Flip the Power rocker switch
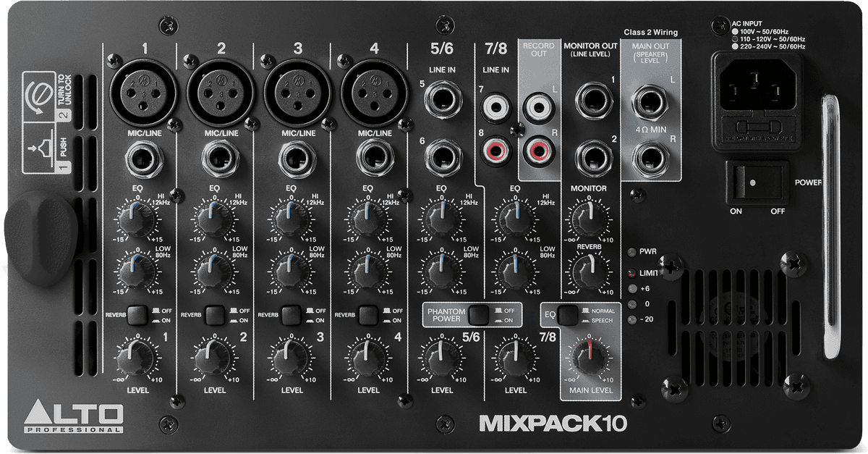Screen dimensions: 868x454 pyautogui.click(x=757, y=182)
